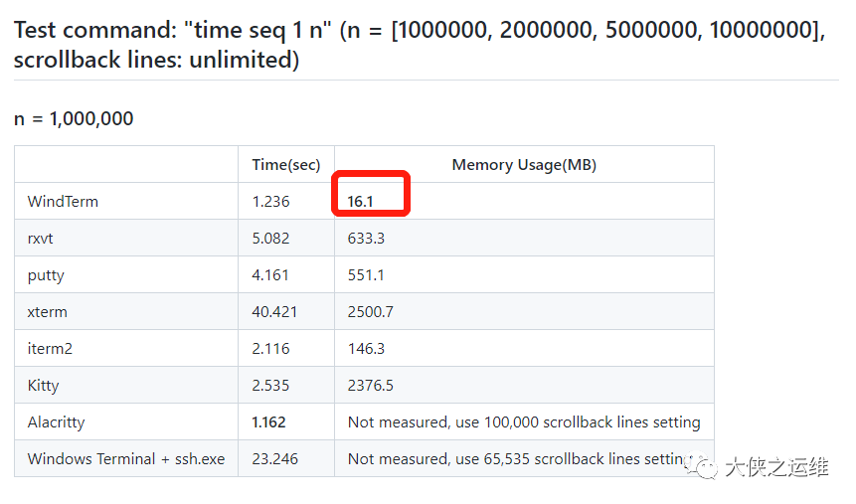Click the Memory Usage(MB) column header
The image size is (856, 504).
tap(524, 165)
